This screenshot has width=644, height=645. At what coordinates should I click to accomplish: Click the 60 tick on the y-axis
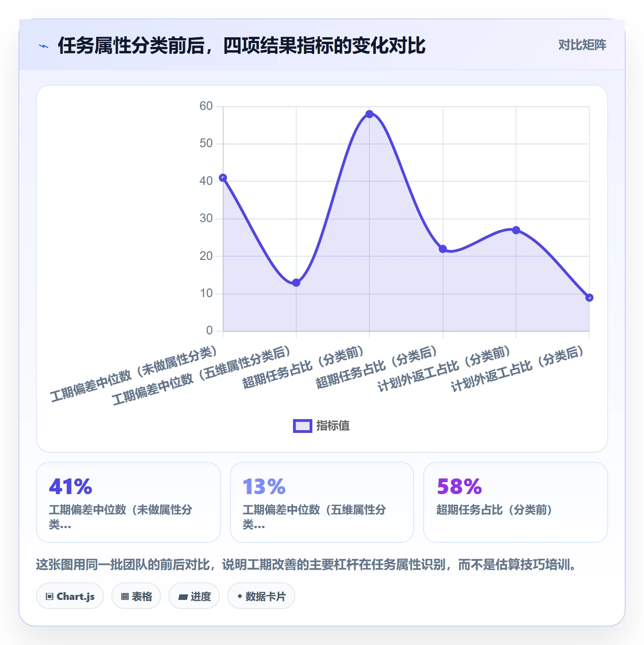tap(206, 106)
